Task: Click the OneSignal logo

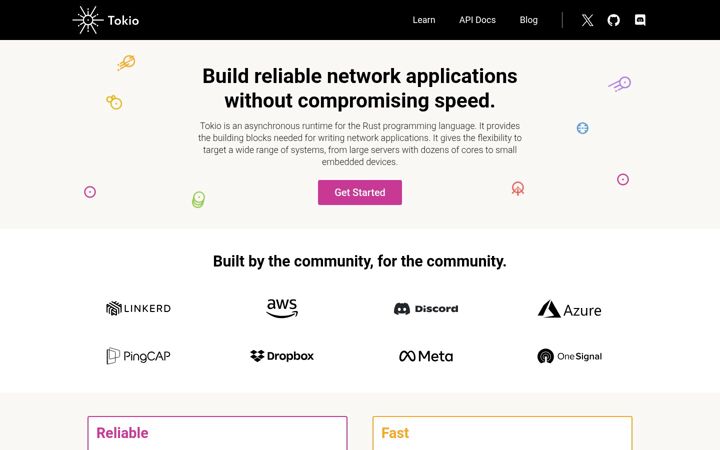Action: pos(569,356)
